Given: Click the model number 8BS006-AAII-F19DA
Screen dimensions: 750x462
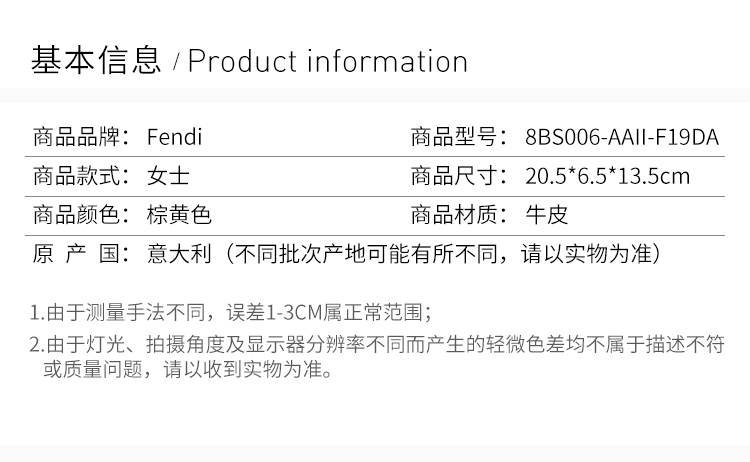Looking at the screenshot, I should click(622, 137).
